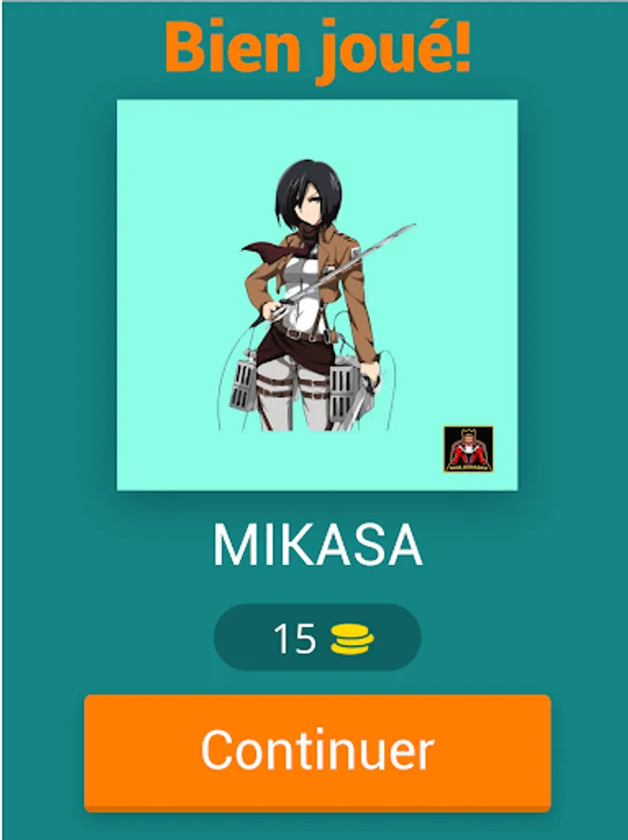This screenshot has height=840, width=628.
Task: Click the belt at the character's waist
Action: click(302, 334)
